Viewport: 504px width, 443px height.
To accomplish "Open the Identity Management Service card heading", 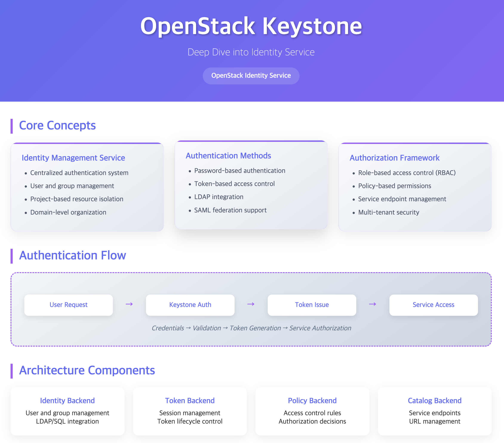I will (x=73, y=158).
